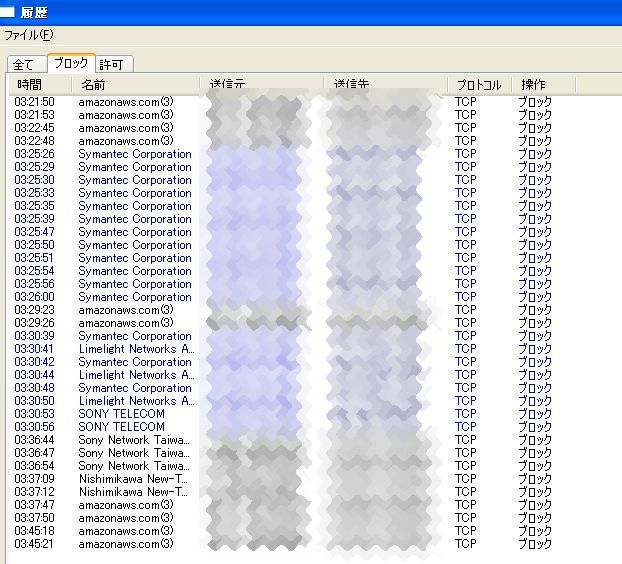This screenshot has width=622, height=564.
Task: Select amazonaws.com entry at 03:37:47
Action: click(283, 505)
